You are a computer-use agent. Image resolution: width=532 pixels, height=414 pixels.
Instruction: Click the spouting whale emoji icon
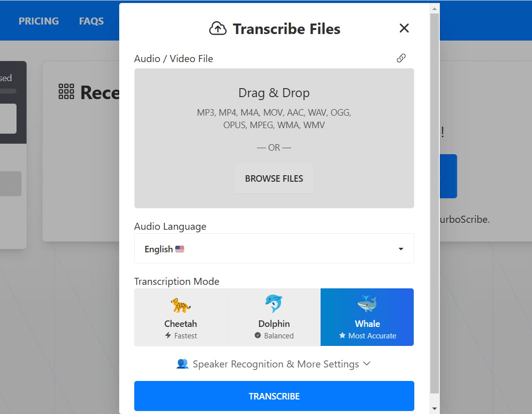(x=367, y=304)
